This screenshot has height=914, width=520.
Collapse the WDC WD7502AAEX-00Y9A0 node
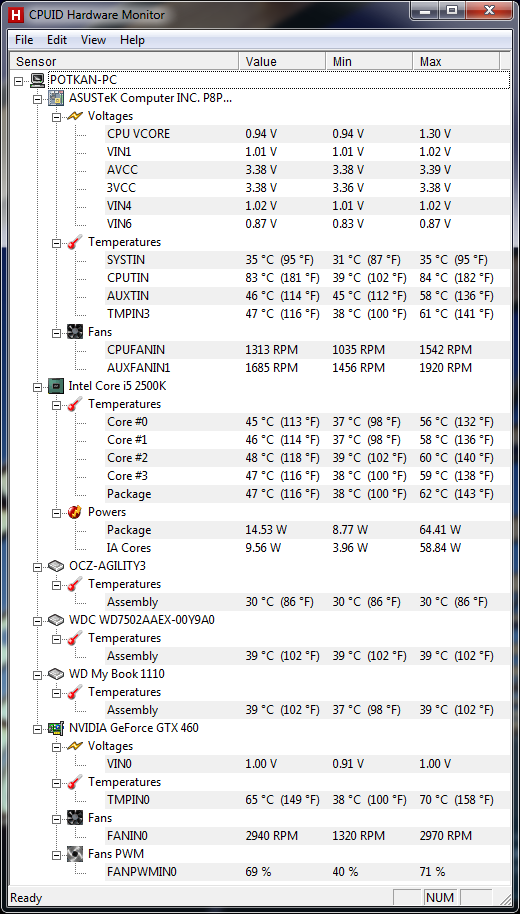coord(38,620)
